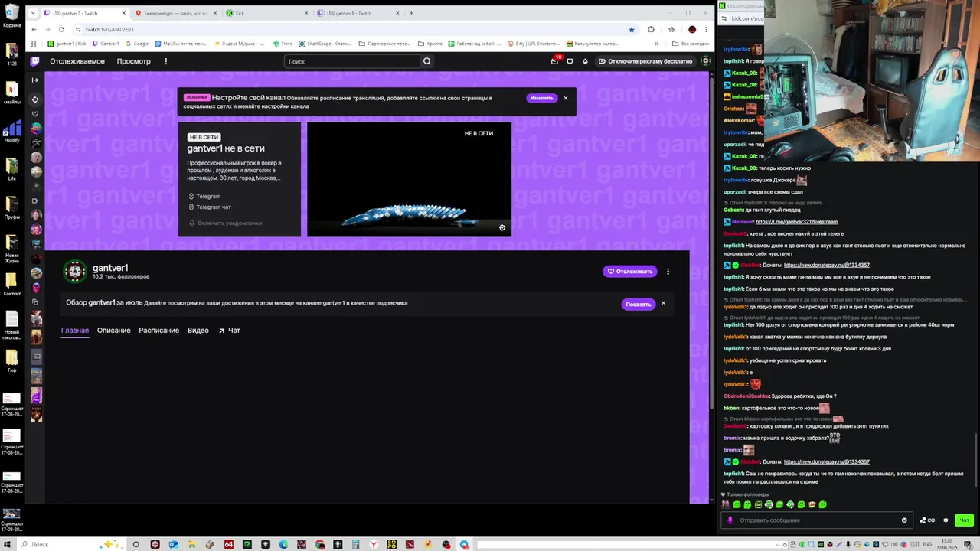Open the Telegram чат link

click(x=210, y=207)
